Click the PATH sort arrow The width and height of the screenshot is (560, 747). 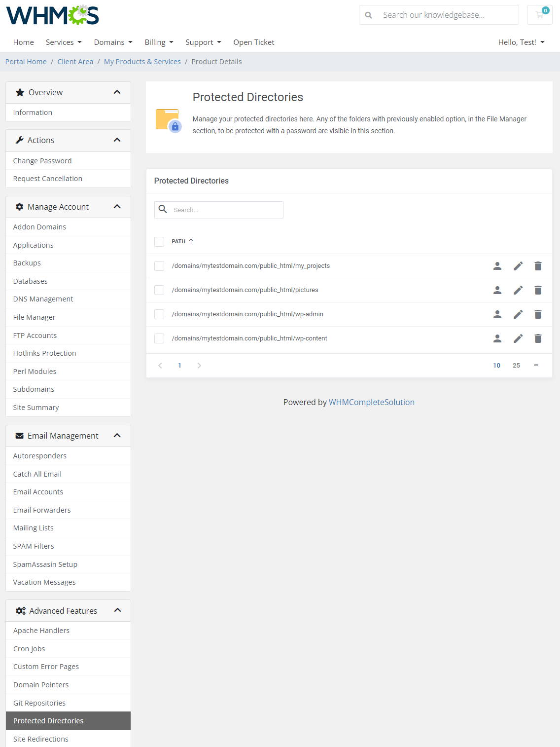point(191,241)
